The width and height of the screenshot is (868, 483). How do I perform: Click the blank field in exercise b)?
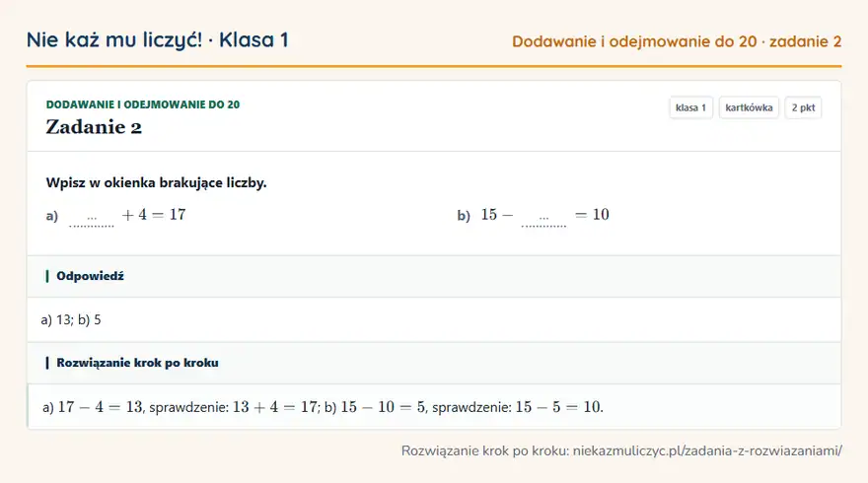(x=543, y=219)
